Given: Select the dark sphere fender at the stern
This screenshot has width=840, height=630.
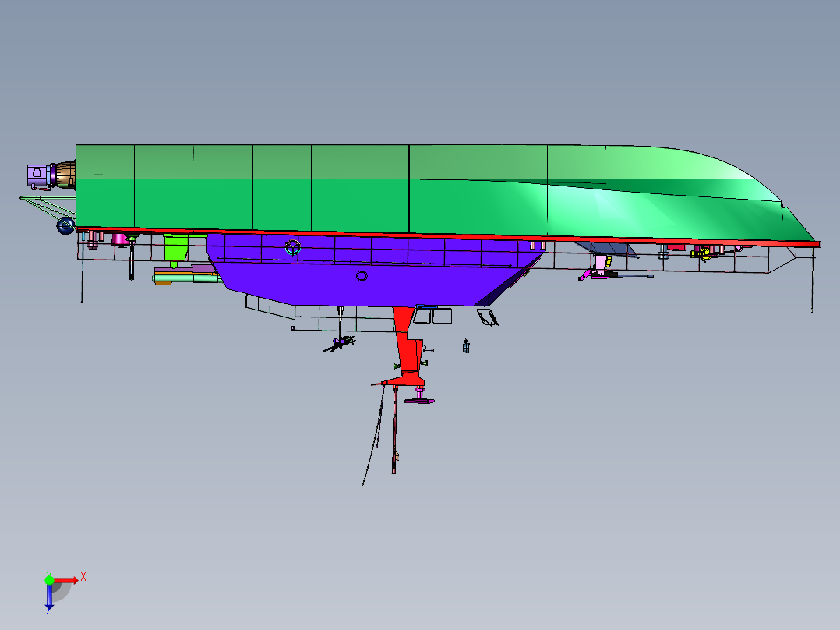Looking at the screenshot, I should tap(65, 225).
